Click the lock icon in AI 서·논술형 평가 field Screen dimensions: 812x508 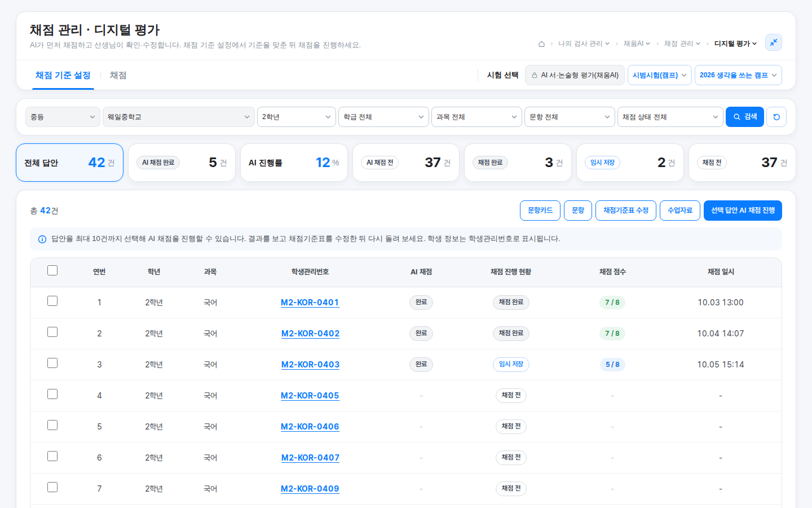[534, 75]
